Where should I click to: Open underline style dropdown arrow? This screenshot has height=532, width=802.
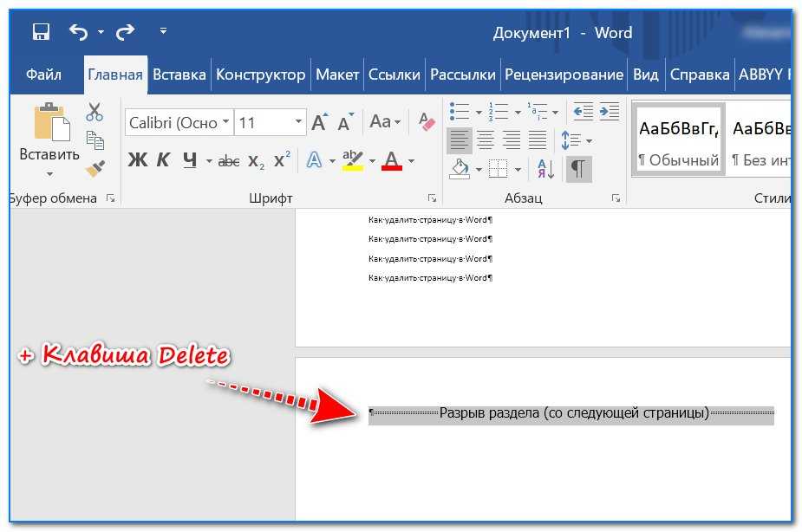tap(209, 161)
